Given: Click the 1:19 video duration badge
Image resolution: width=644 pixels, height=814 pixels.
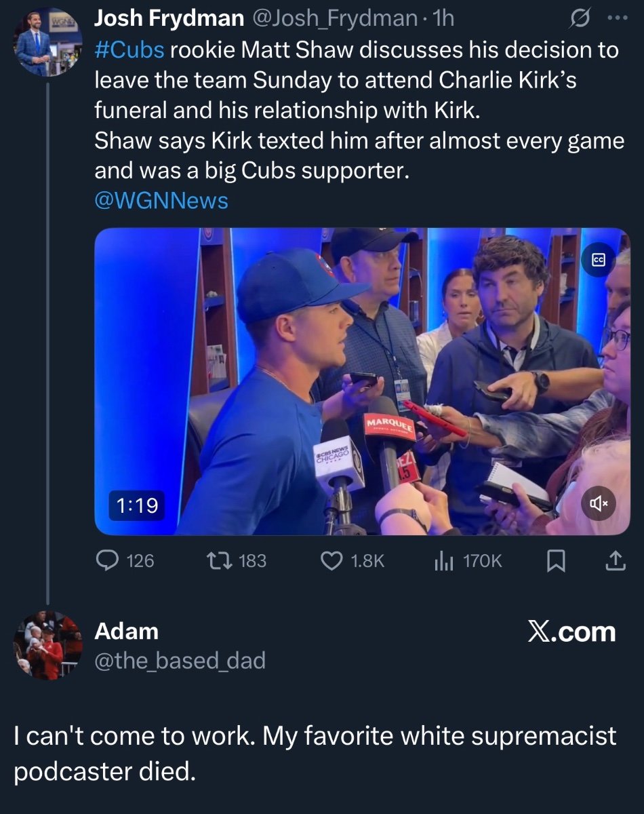Looking at the screenshot, I should [x=138, y=505].
